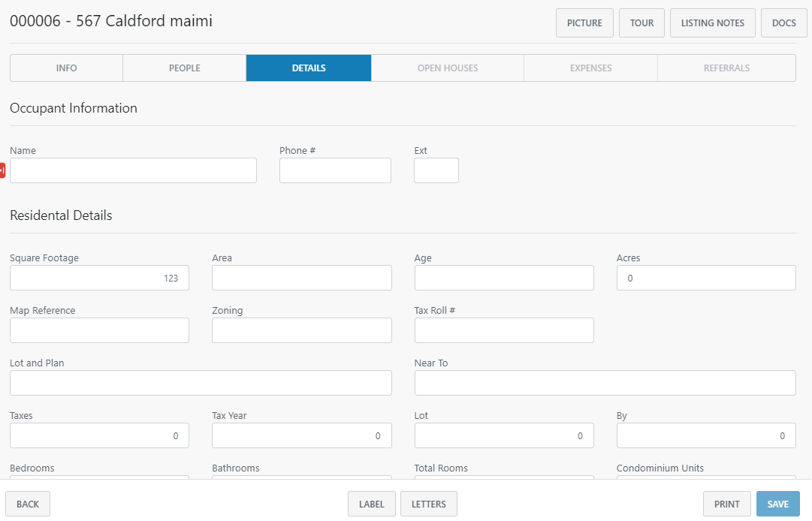Click the occupant Name field
The width and height of the screenshot is (812, 521).
coord(133,170)
